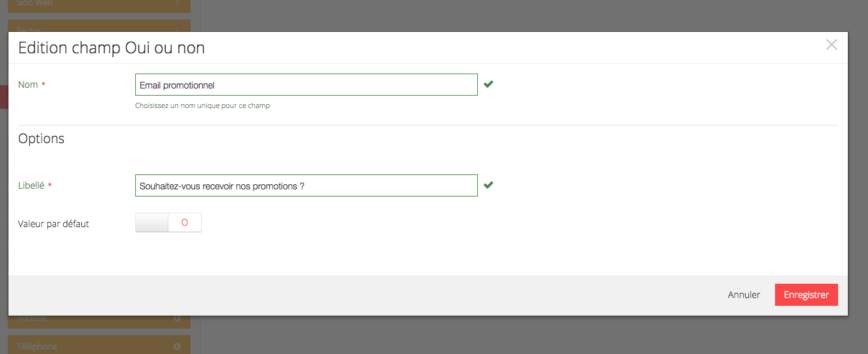The image size is (868, 354).
Task: Click the Options section heading
Action: (42, 139)
